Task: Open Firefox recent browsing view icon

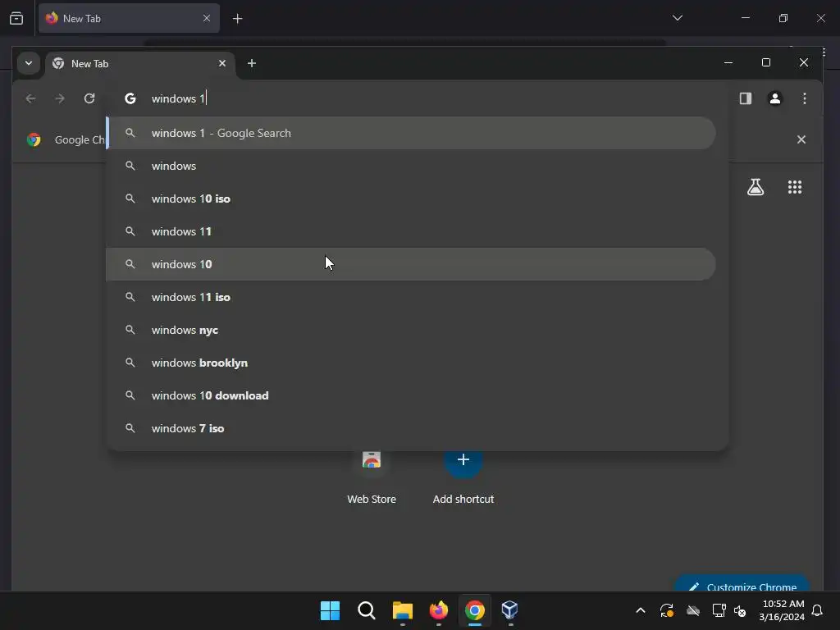Action: (x=16, y=19)
